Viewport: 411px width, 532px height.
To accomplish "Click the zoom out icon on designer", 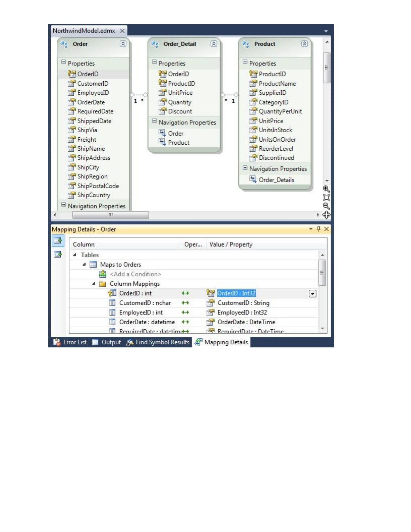I will pyautogui.click(x=326, y=206).
